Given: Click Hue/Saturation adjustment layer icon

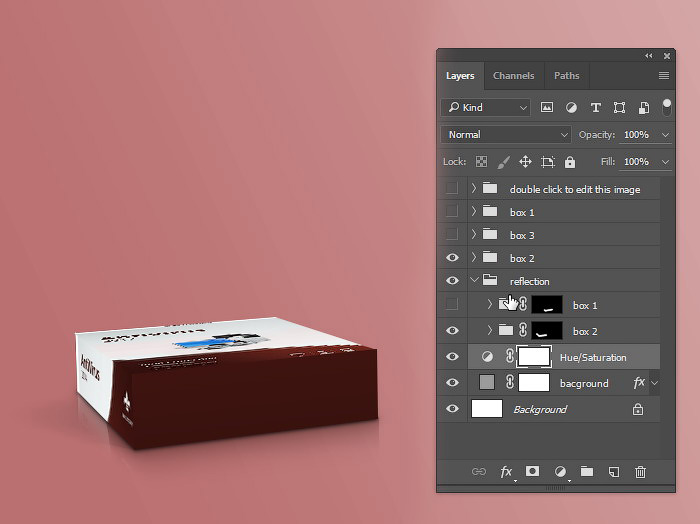Looking at the screenshot, I should (x=487, y=357).
